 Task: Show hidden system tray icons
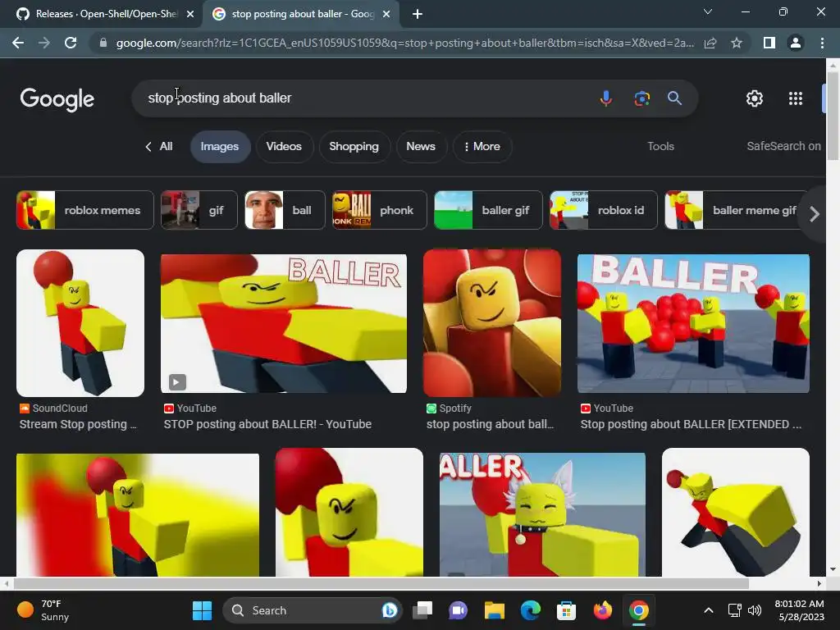click(708, 610)
